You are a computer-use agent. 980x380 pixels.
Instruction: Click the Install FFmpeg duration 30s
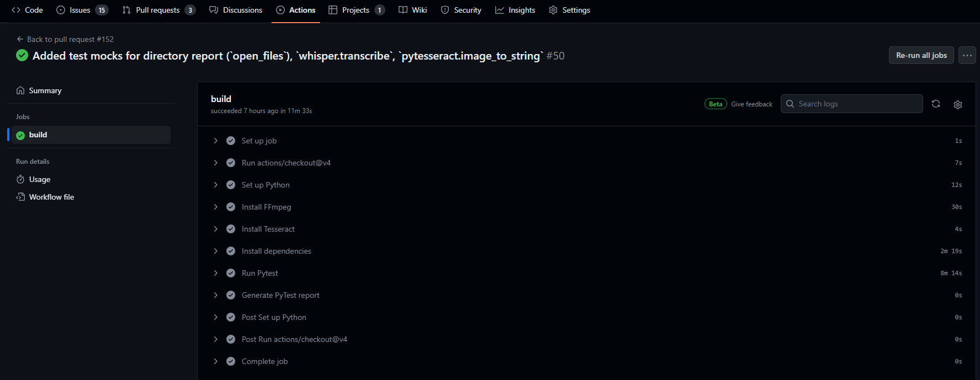point(957,207)
